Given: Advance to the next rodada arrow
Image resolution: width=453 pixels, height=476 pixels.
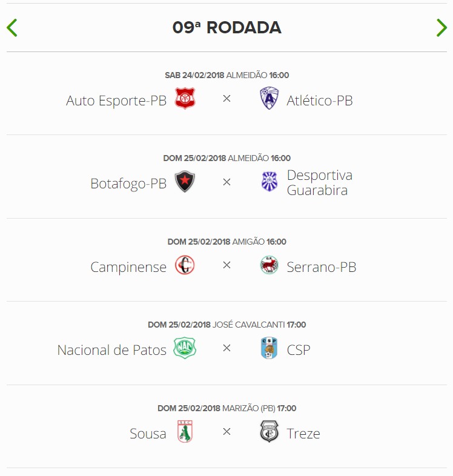Looking at the screenshot, I should tap(441, 28).
